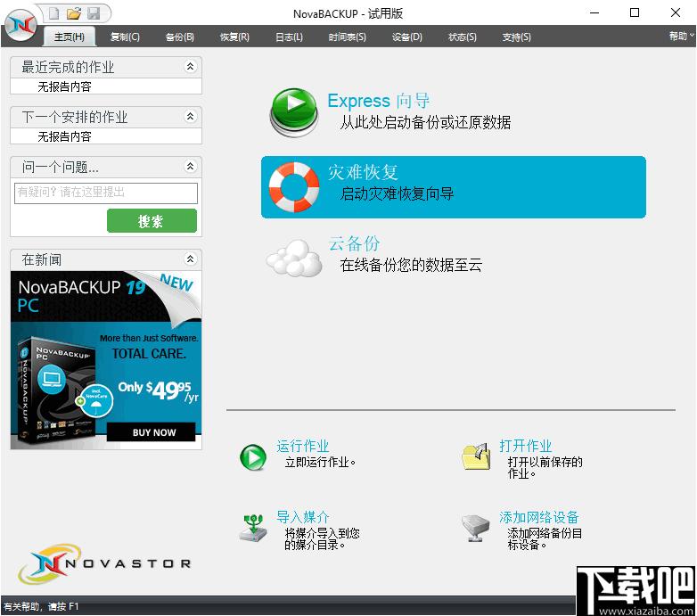Select the 主页(H) tab
The height and width of the screenshot is (616, 697).
click(70, 37)
